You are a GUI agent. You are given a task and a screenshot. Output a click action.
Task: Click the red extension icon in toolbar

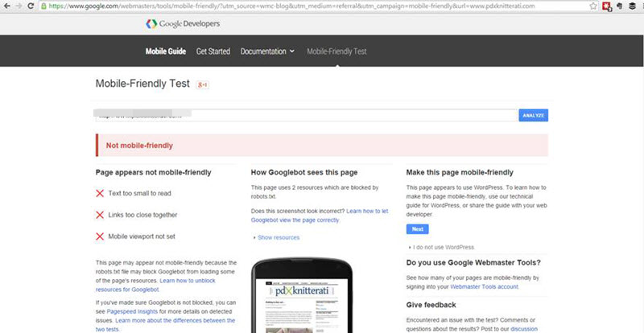[x=606, y=6]
